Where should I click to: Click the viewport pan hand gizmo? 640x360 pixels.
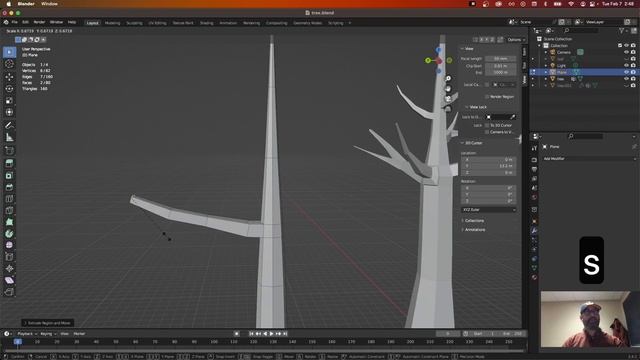tap(448, 89)
